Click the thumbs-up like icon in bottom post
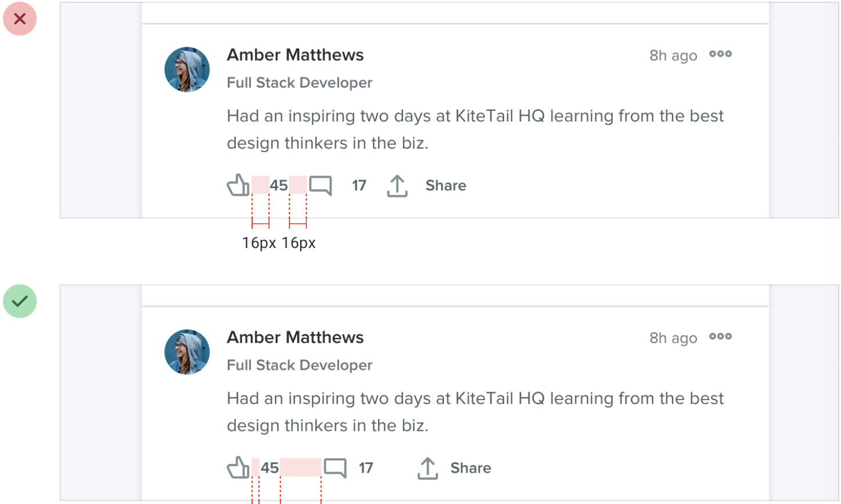The image size is (841, 504). 238,467
